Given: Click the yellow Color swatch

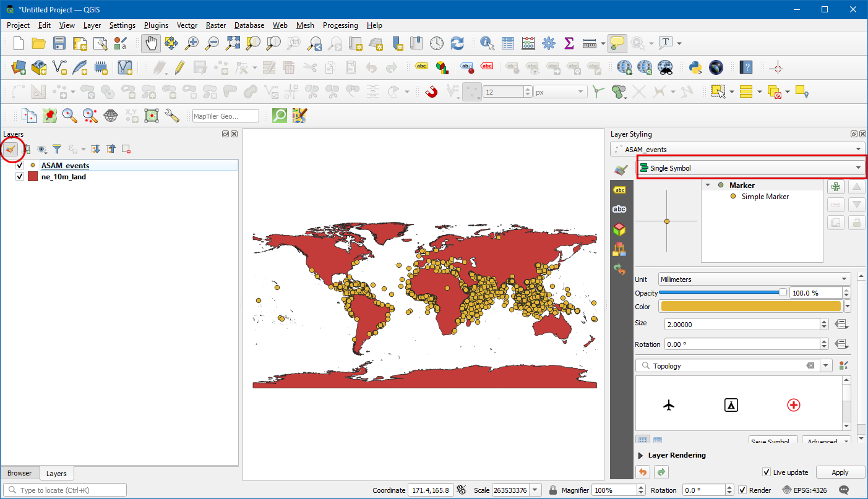Looking at the screenshot, I should 750,307.
